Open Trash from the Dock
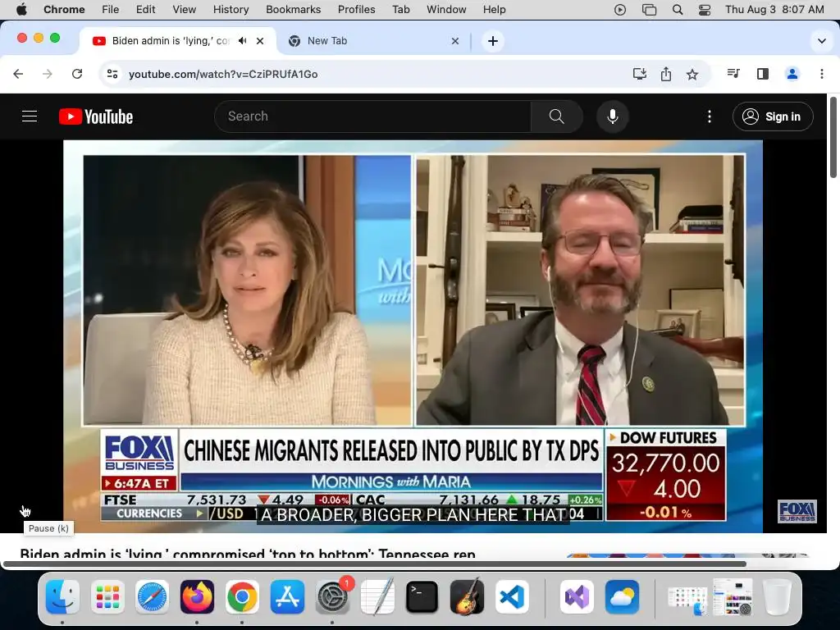Viewport: 840px width, 630px height. 777,596
